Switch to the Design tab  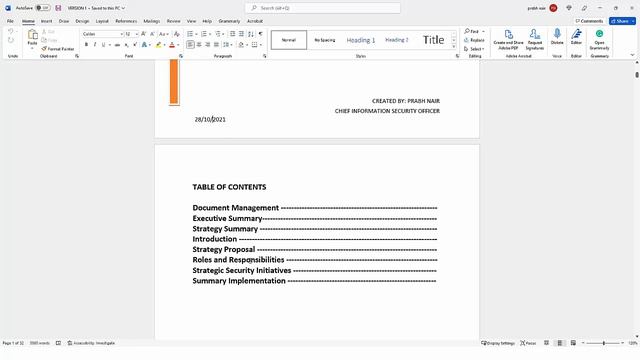82,21
